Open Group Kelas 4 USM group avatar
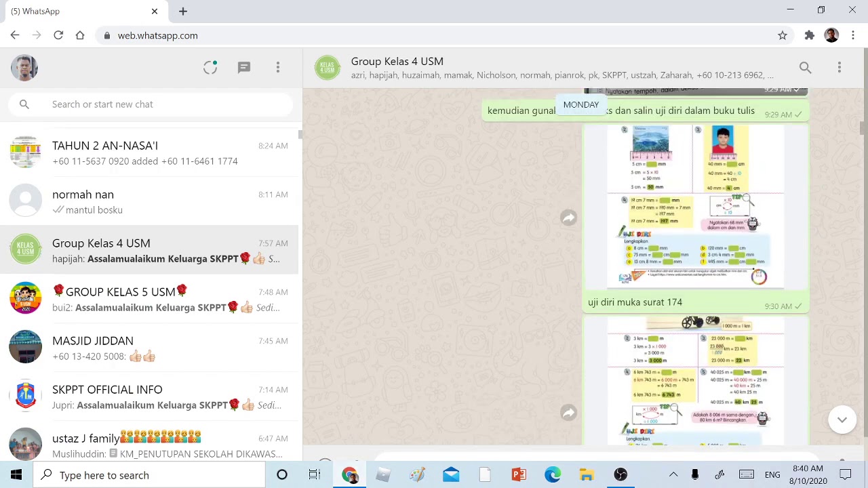Viewport: 868px width, 488px height. (x=328, y=68)
